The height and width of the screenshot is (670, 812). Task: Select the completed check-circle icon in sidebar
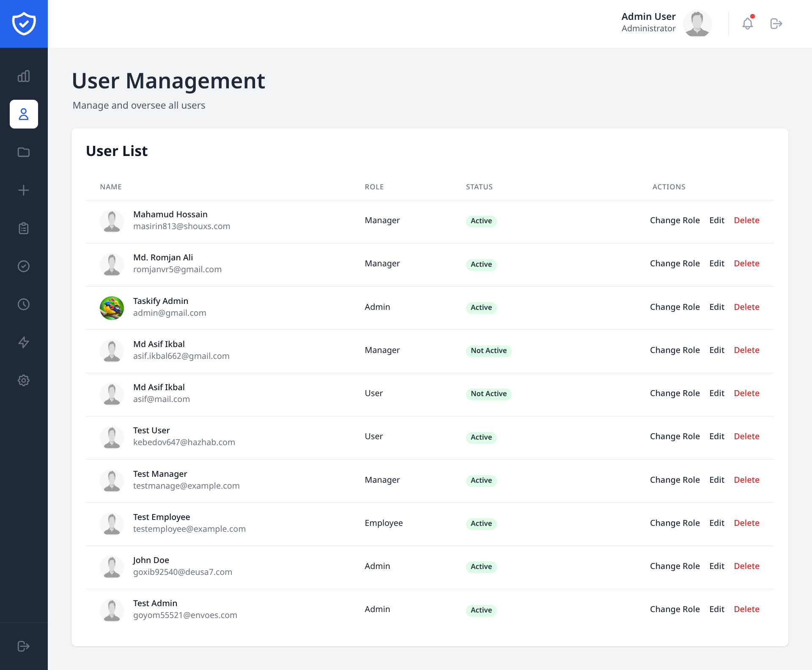[x=24, y=266]
